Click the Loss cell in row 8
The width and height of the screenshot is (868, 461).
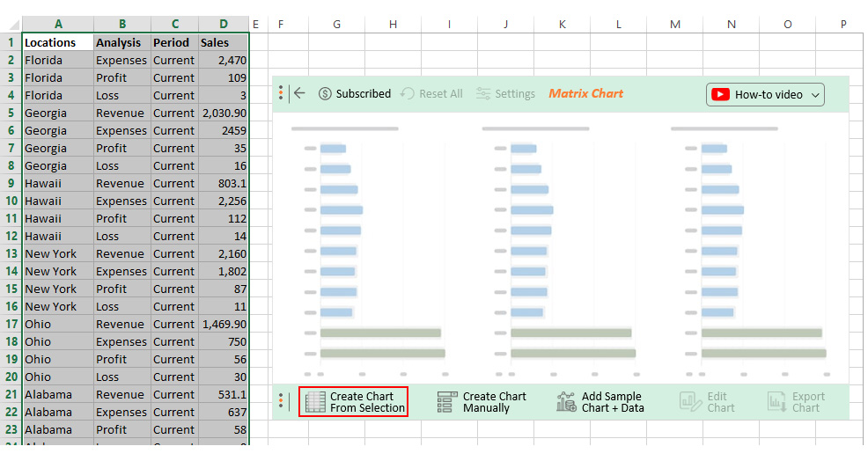122,165
